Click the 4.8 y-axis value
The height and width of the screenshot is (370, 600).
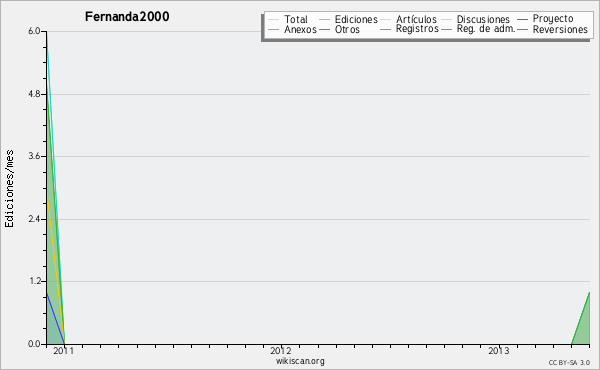click(34, 94)
